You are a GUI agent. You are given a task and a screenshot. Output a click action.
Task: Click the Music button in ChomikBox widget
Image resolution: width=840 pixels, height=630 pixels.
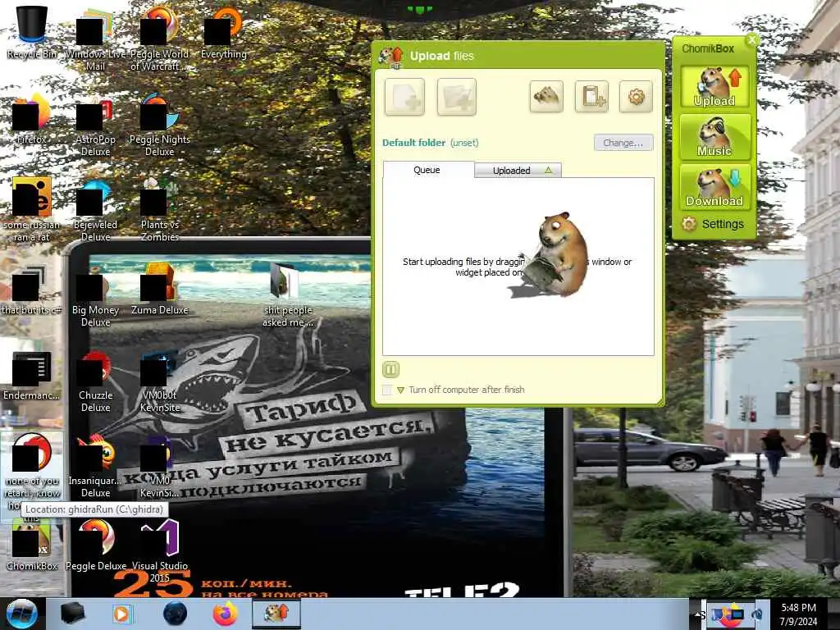pyautogui.click(x=714, y=137)
